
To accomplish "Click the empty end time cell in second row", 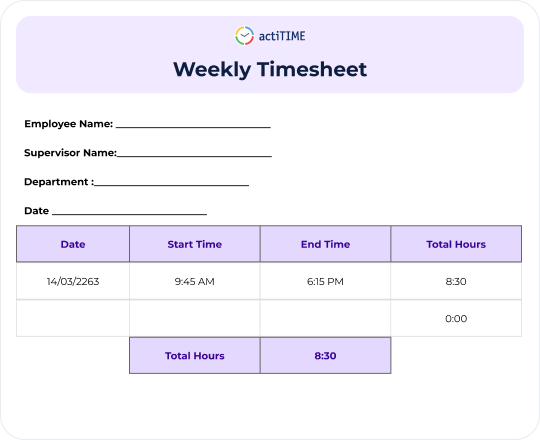I will (x=325, y=318).
